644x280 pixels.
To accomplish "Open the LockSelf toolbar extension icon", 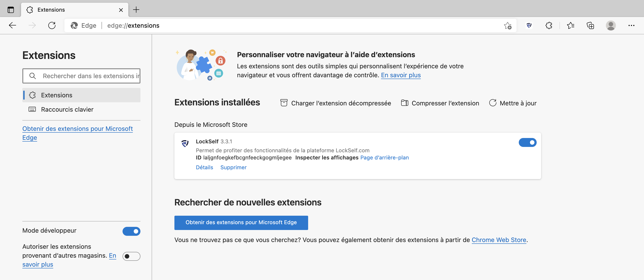I will pos(529,25).
